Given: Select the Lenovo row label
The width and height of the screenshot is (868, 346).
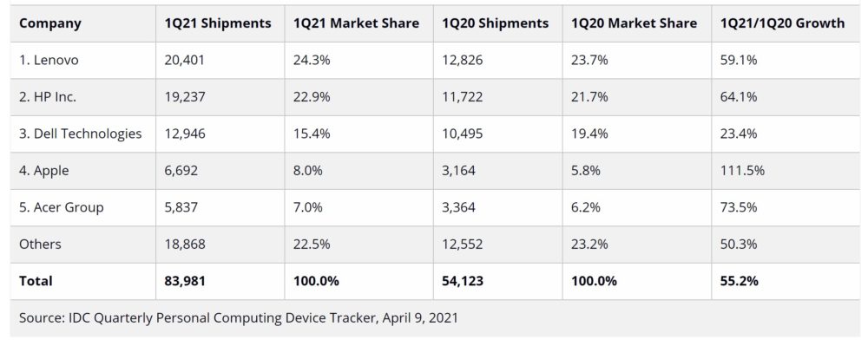Looking at the screenshot, I should (x=49, y=60).
